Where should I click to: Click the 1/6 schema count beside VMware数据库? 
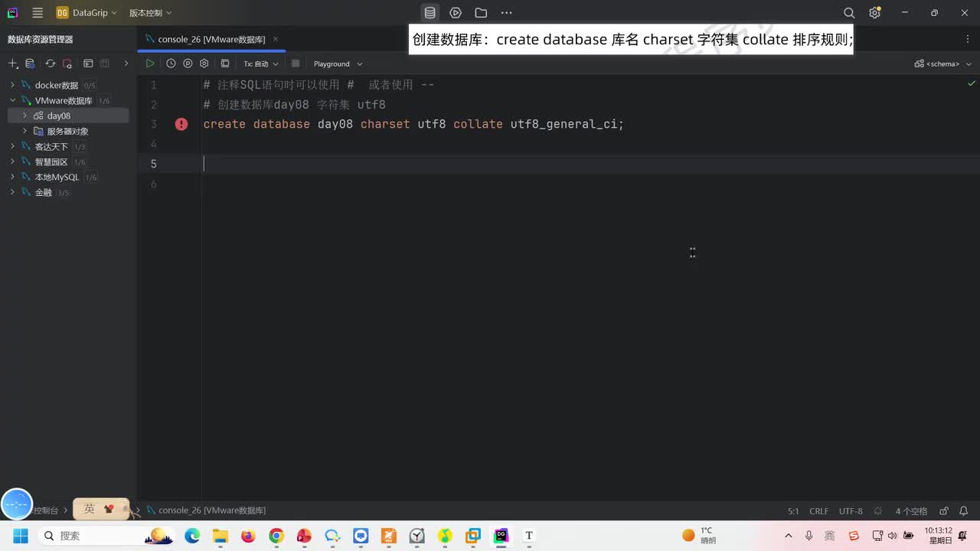point(104,101)
